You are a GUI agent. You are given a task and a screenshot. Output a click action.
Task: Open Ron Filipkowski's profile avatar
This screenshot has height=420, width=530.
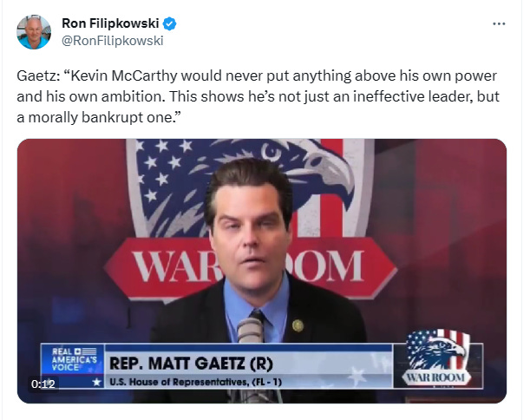tap(34, 32)
